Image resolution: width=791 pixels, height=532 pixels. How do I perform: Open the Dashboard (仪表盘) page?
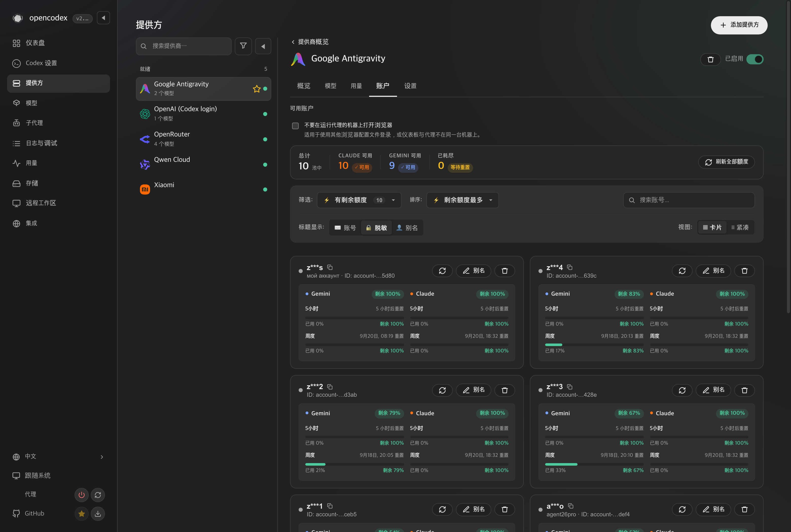click(58, 43)
